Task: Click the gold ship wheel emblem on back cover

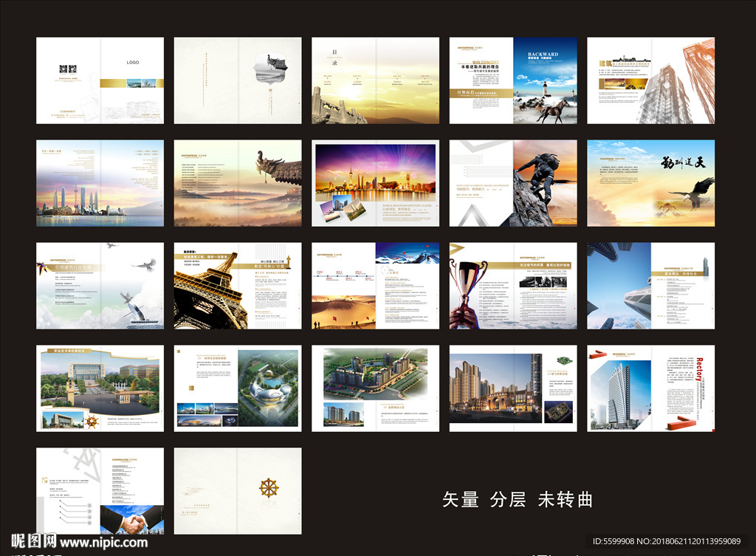Action: pos(269,487)
